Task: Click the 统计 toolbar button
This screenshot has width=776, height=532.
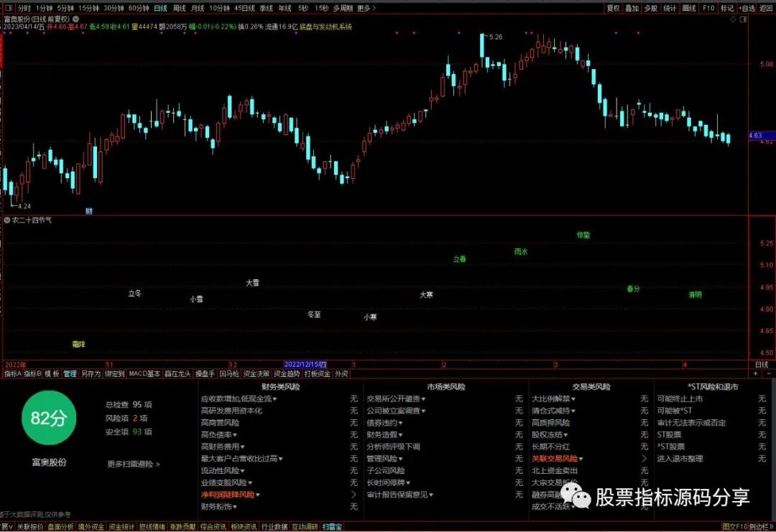Action: [x=670, y=9]
